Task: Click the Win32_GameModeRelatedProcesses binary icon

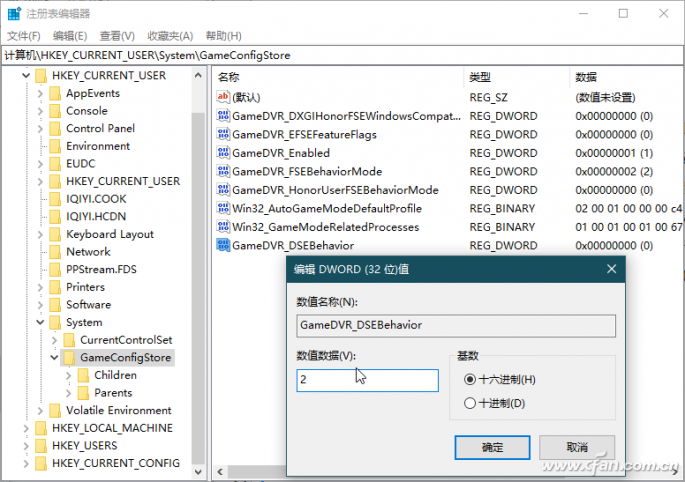Action: [223, 227]
